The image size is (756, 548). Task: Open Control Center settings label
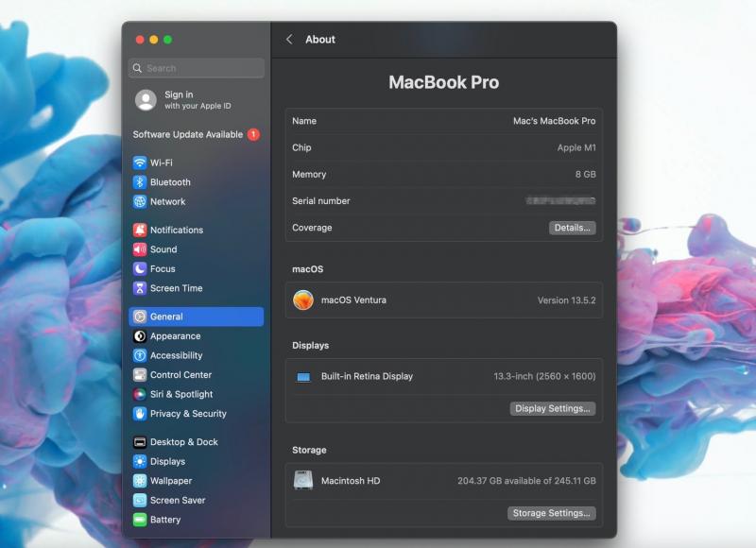[180, 374]
